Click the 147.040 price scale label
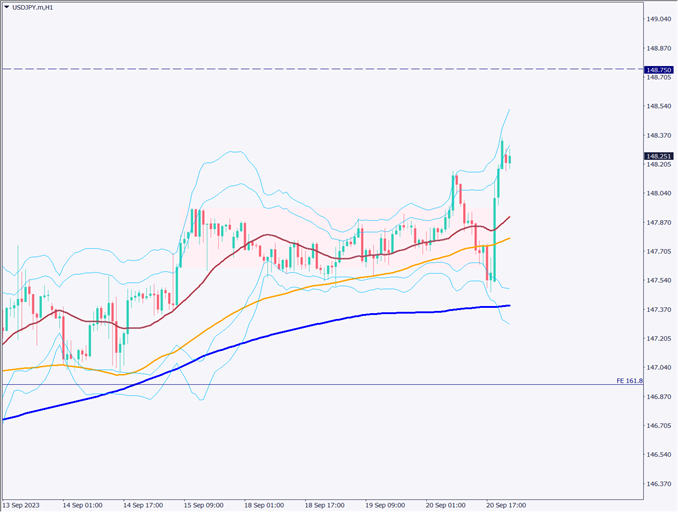This screenshot has height=512, width=678. pyautogui.click(x=658, y=368)
